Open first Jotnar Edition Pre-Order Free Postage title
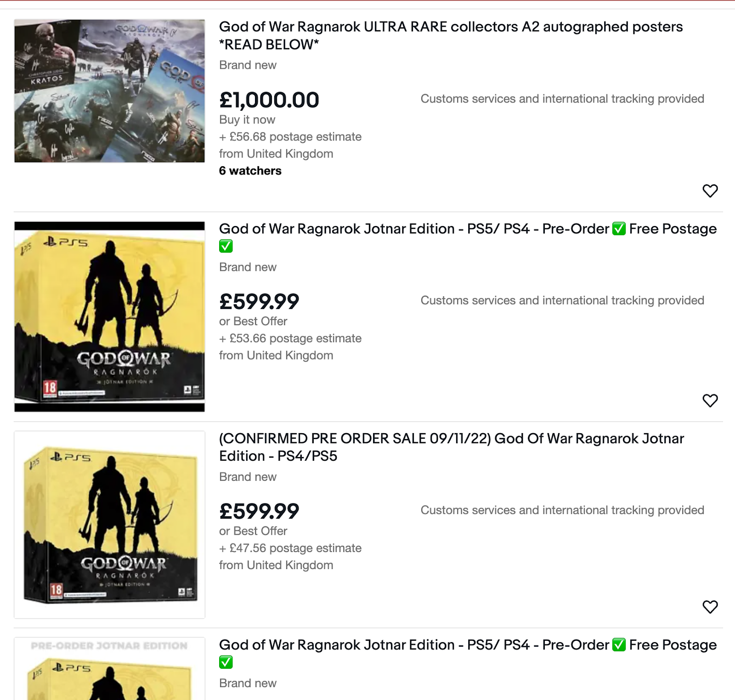This screenshot has height=700, width=735. pos(468,237)
